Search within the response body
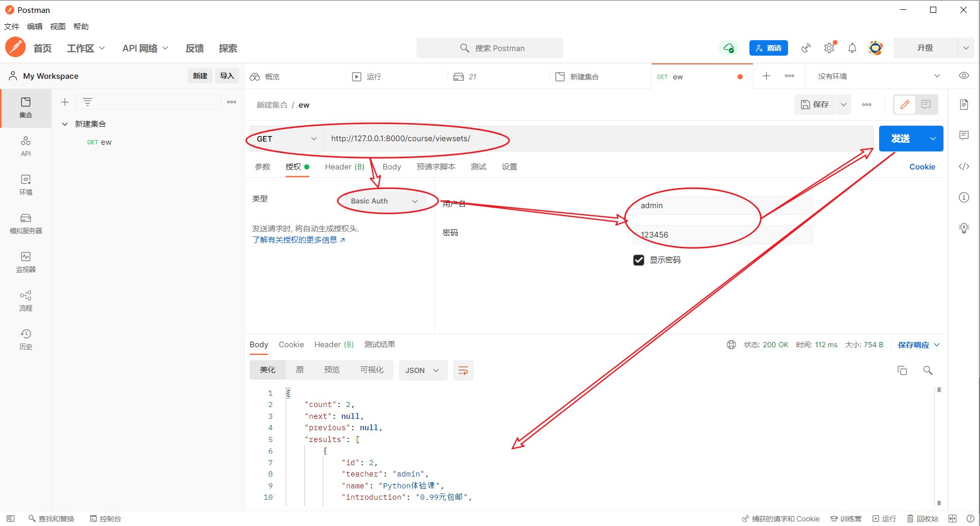The width and height of the screenshot is (980, 526). [x=928, y=370]
